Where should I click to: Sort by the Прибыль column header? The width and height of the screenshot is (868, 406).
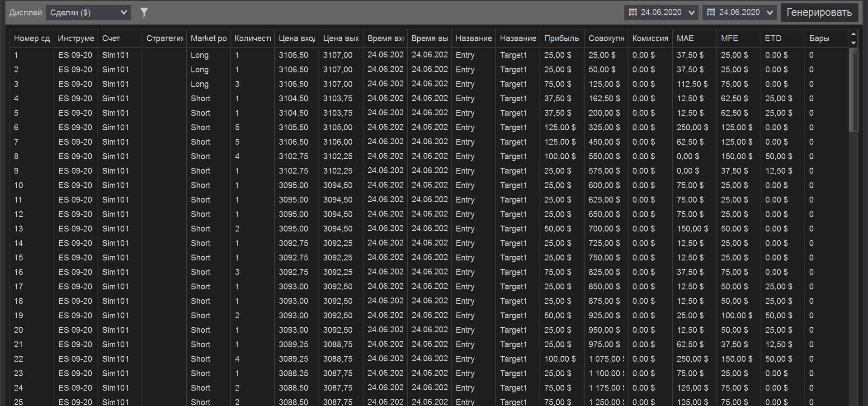point(562,38)
